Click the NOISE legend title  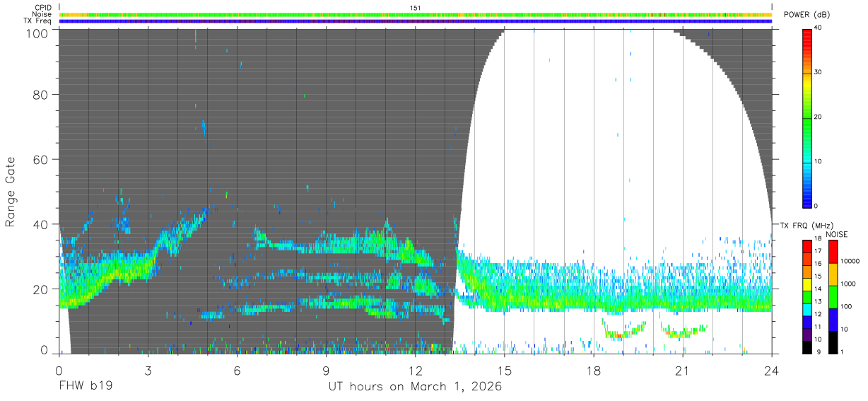tap(837, 234)
